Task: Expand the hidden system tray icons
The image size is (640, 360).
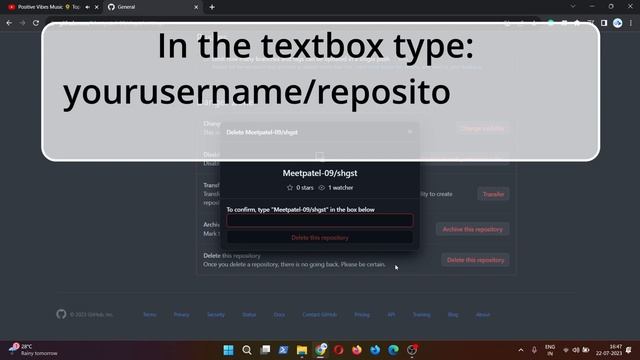Action: pyautogui.click(x=521, y=350)
